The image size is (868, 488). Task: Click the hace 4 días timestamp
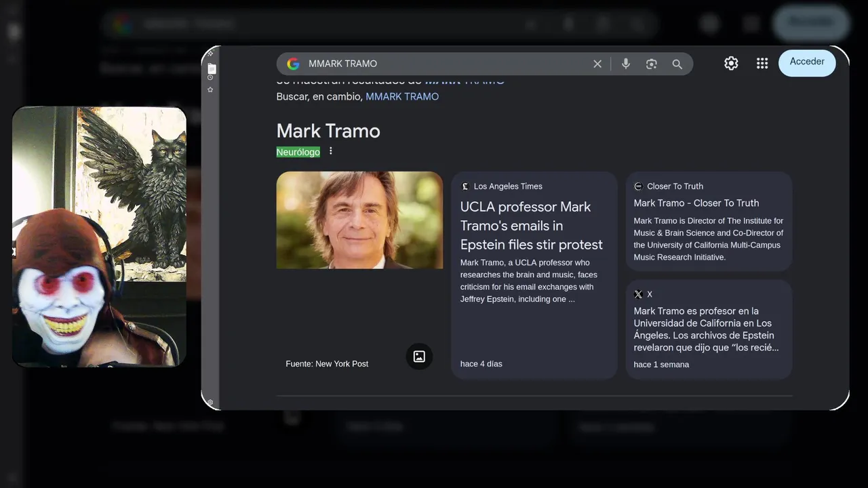tap(481, 364)
